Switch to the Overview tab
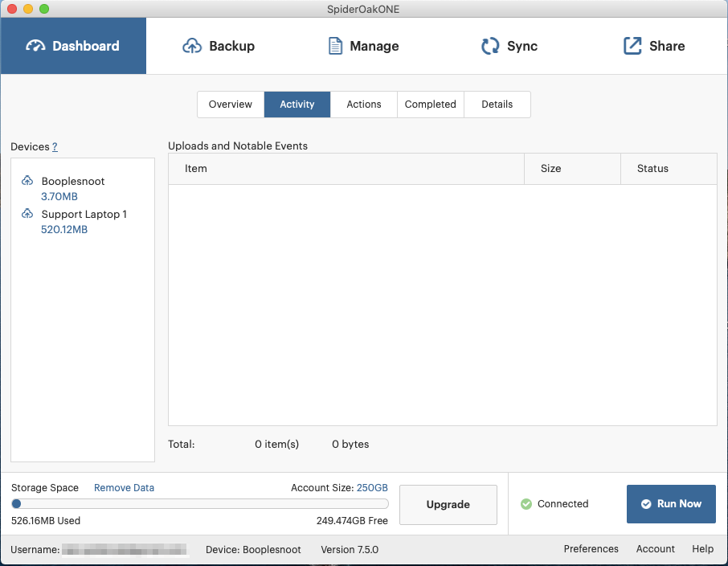 pyautogui.click(x=231, y=105)
